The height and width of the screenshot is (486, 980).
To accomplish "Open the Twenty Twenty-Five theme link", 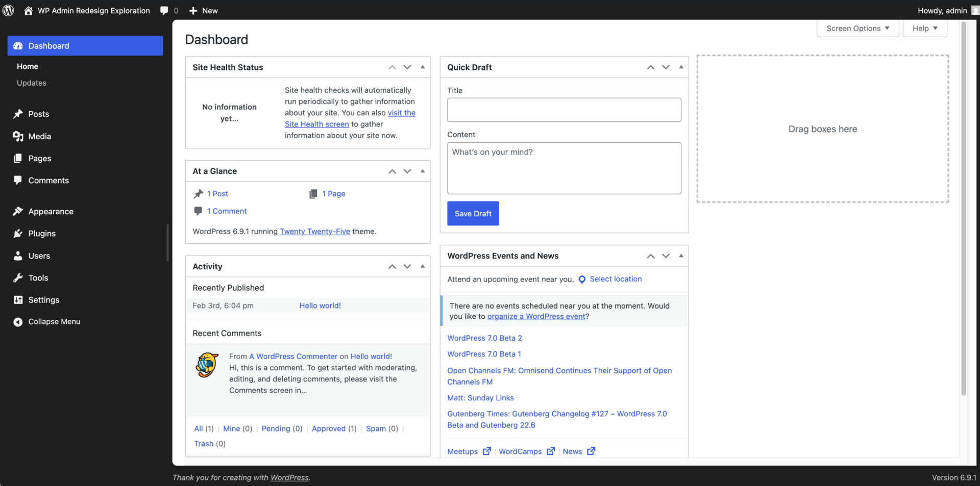I will tap(315, 232).
